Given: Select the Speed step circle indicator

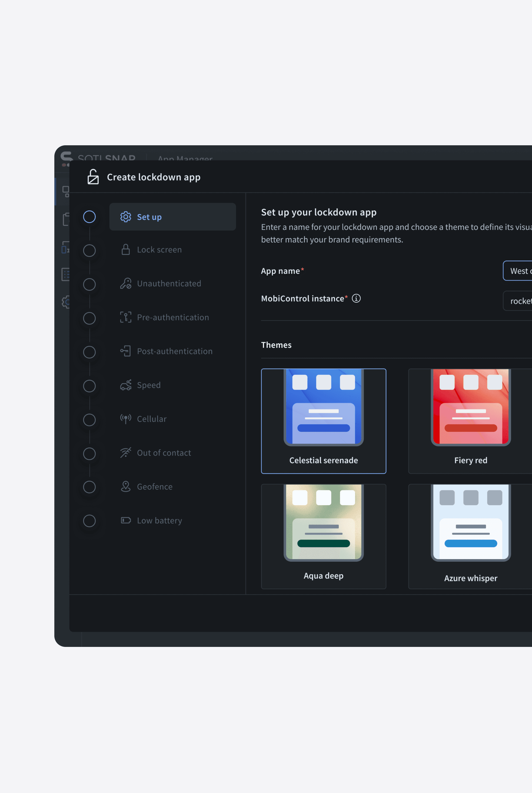Looking at the screenshot, I should (89, 386).
